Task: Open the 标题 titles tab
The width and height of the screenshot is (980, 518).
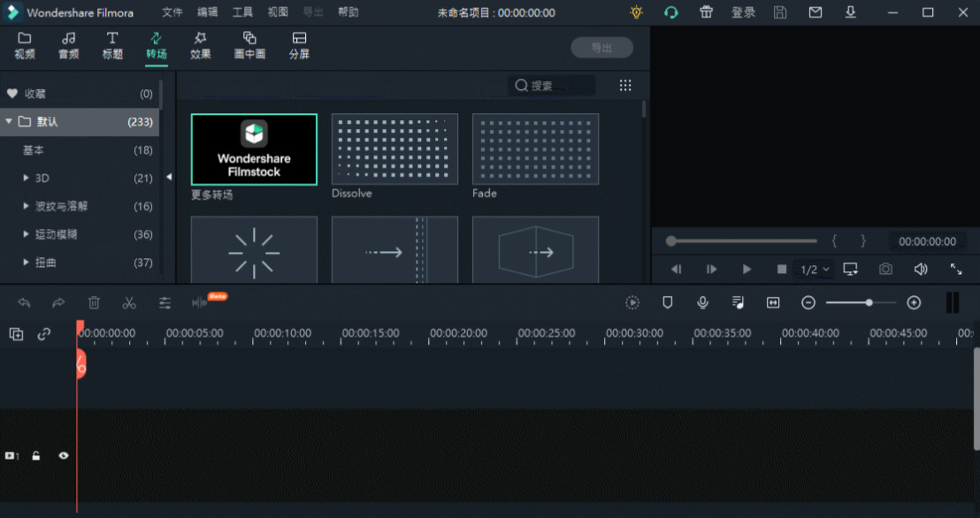Action: click(112, 46)
